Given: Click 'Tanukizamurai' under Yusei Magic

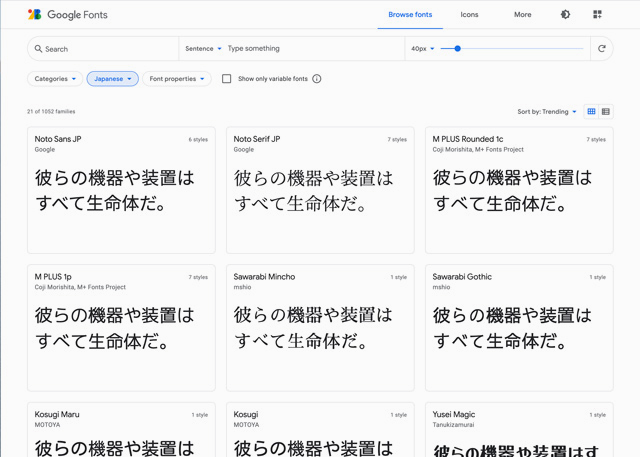Looking at the screenshot, I should [x=453, y=425].
